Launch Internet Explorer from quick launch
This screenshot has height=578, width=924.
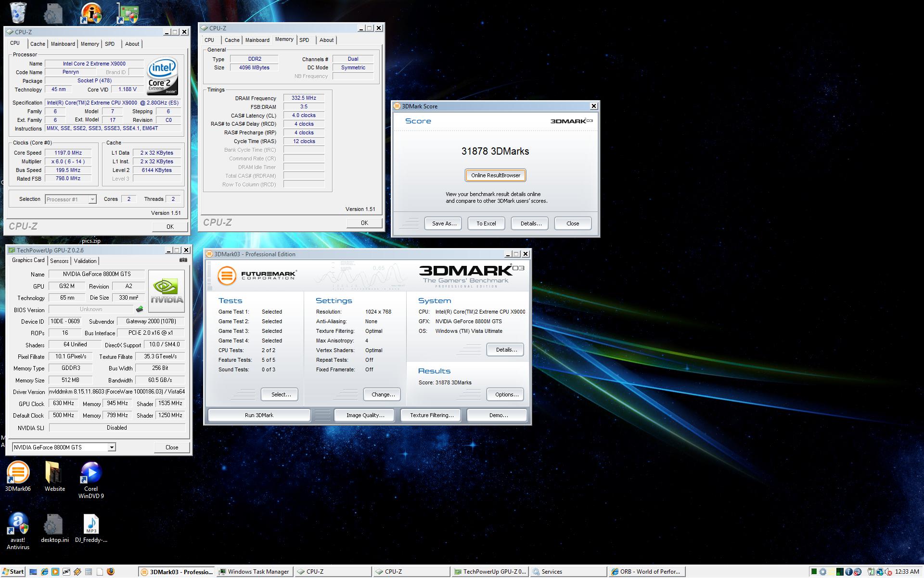[x=45, y=572]
